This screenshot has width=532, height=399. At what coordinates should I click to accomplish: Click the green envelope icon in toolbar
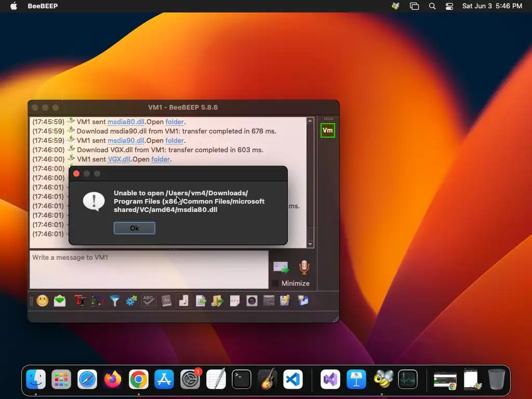(x=60, y=301)
